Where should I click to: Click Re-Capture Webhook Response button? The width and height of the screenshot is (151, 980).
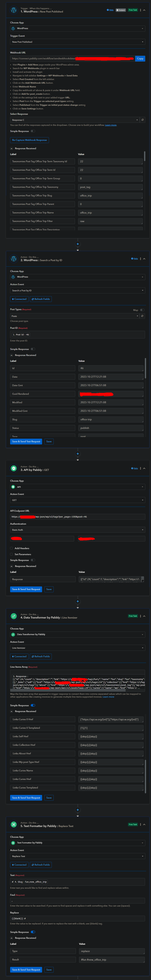pos(30,140)
